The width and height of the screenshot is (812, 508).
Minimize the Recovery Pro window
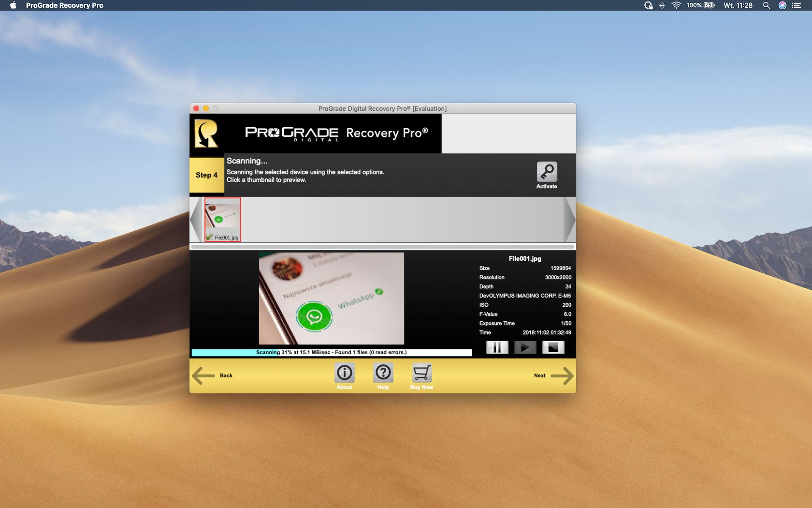point(206,108)
